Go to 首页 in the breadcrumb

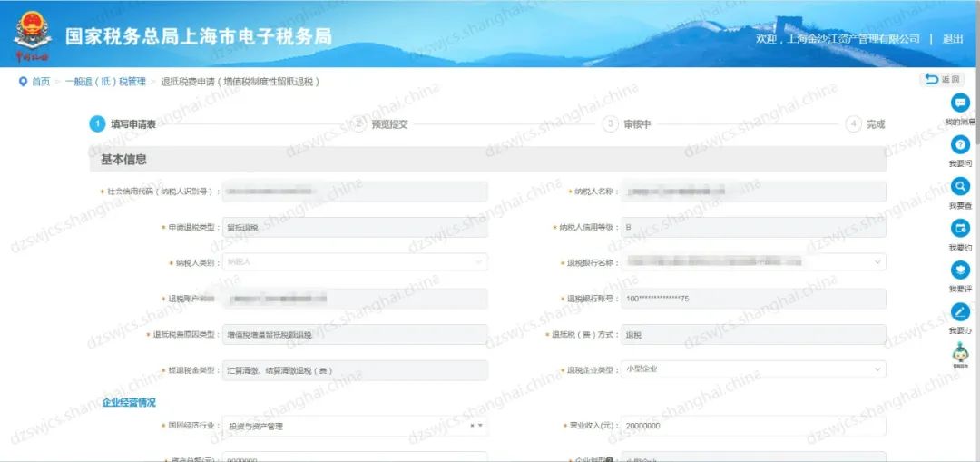[41, 82]
